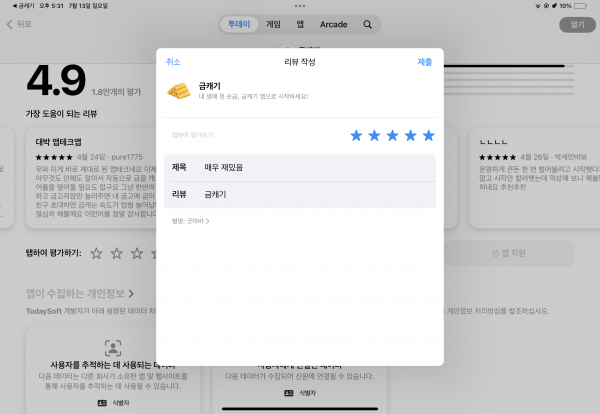Switch to the 투데이 tab

pyautogui.click(x=239, y=24)
